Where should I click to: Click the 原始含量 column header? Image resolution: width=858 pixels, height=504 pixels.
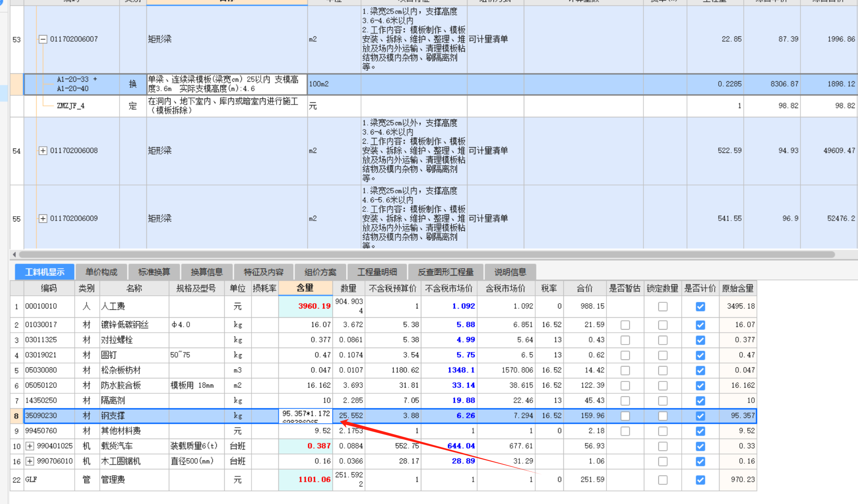tap(738, 288)
